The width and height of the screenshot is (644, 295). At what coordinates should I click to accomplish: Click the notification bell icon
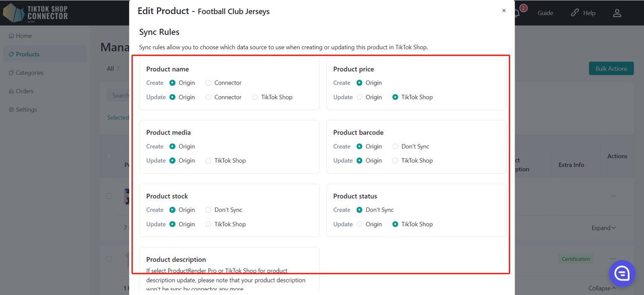click(516, 13)
